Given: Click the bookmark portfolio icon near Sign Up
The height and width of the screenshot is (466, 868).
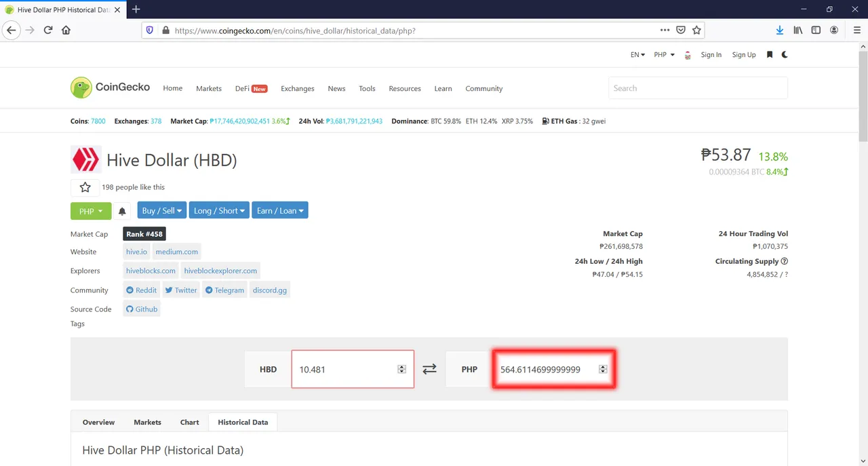Looking at the screenshot, I should click(770, 54).
